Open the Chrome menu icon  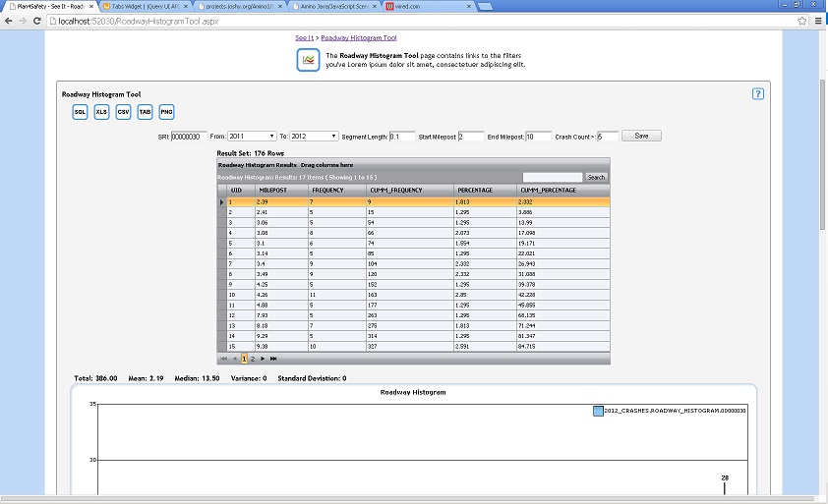point(818,21)
